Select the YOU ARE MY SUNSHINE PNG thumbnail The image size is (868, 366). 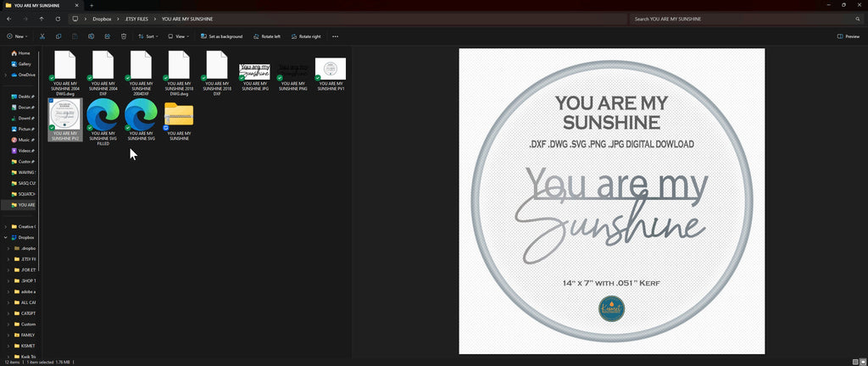(292, 72)
